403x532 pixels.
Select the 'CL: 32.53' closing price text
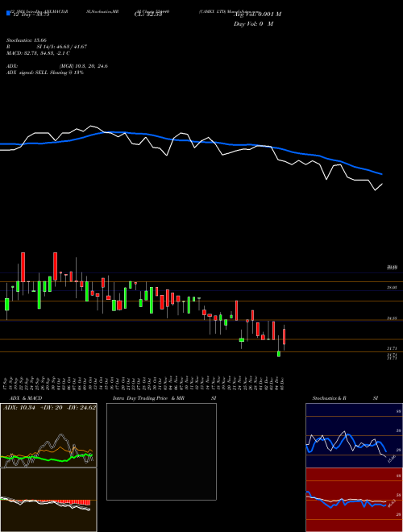point(148,15)
